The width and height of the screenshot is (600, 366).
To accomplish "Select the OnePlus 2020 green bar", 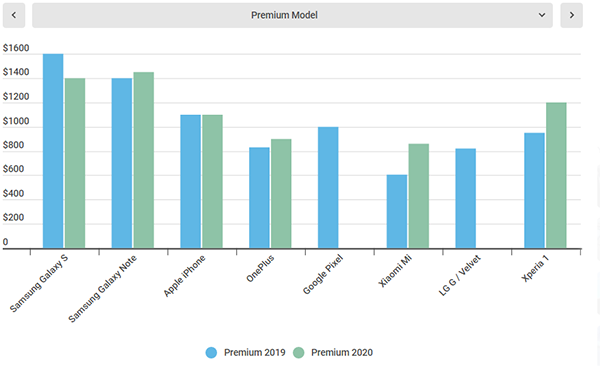I will 281,194.
